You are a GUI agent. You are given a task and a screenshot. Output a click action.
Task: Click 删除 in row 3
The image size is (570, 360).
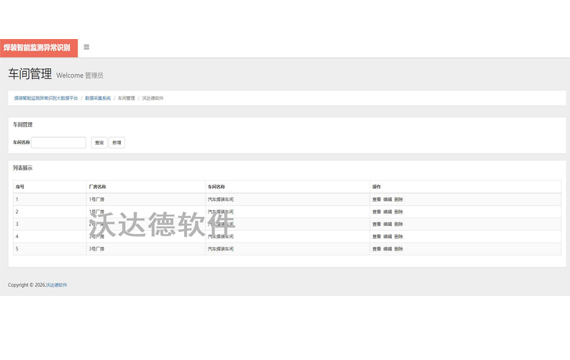[399, 224]
